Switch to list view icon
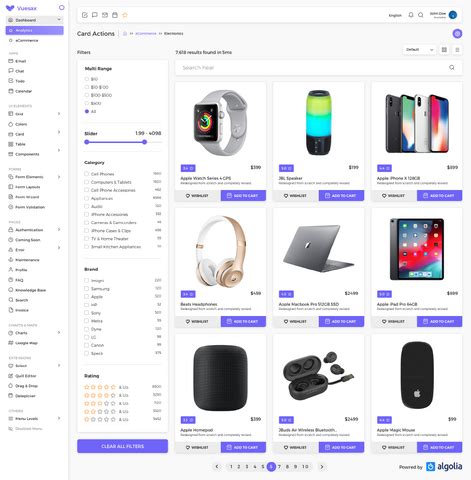The height and width of the screenshot is (480, 471). point(457,50)
